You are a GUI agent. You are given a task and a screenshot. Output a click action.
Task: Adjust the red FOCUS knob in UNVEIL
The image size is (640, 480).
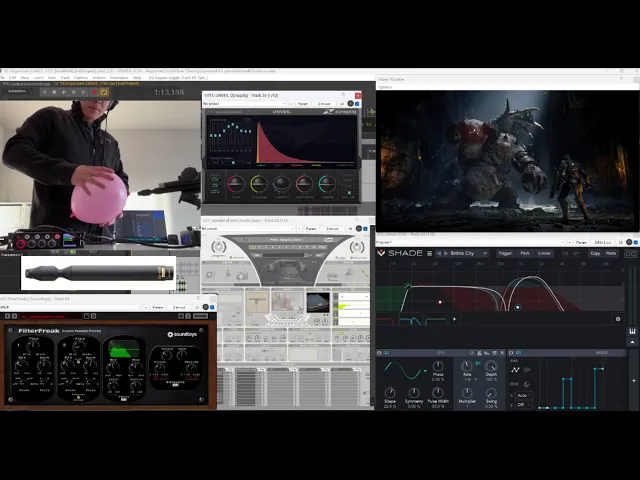click(236, 184)
